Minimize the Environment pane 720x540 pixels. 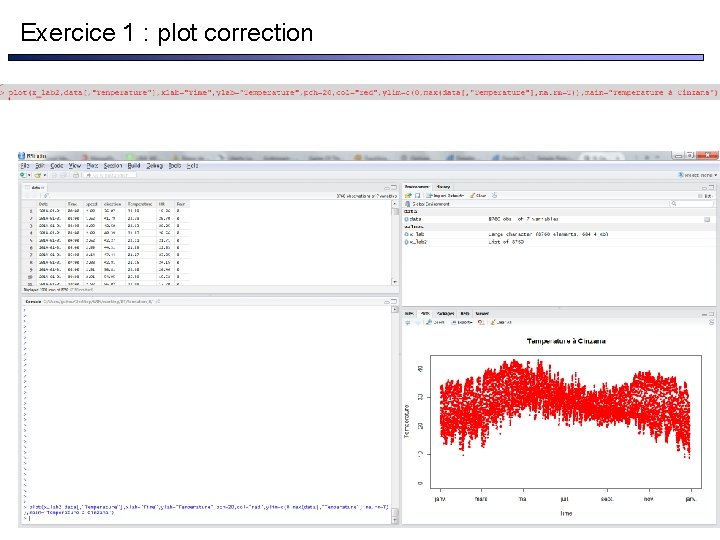tap(704, 187)
